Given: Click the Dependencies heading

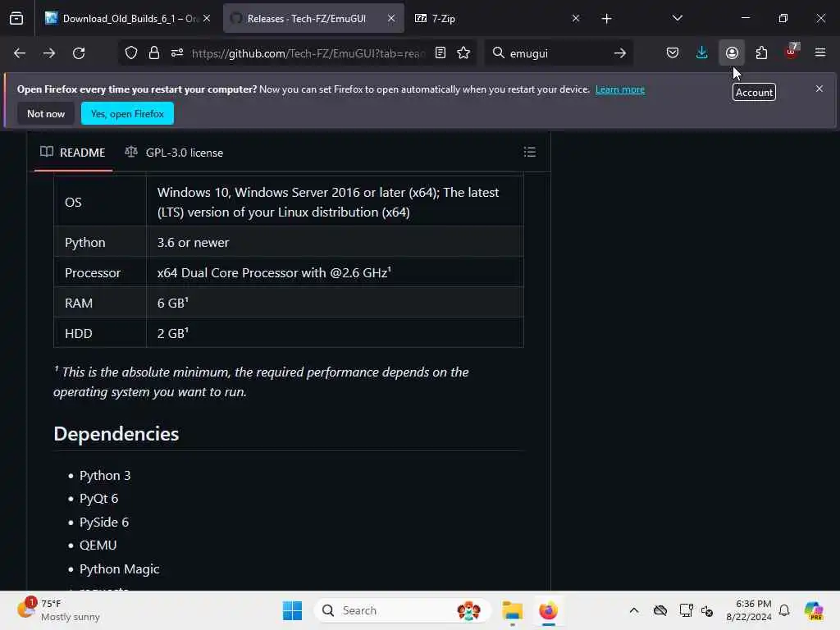Looking at the screenshot, I should tap(116, 434).
